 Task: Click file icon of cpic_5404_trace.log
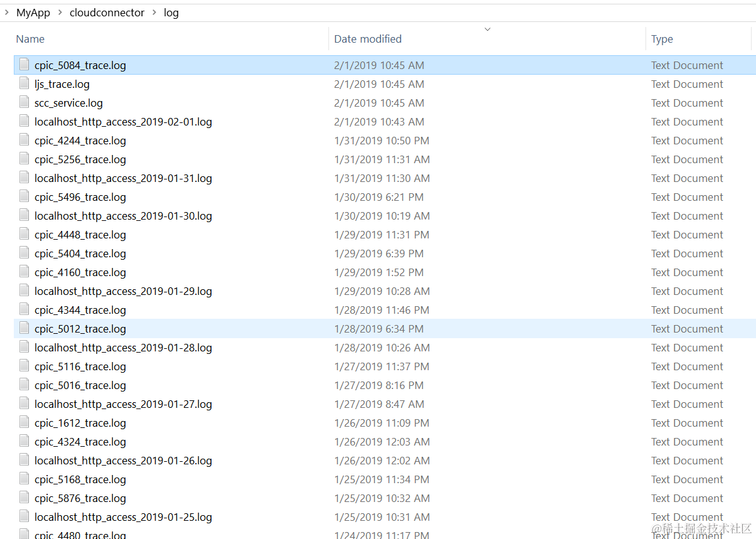pyautogui.click(x=24, y=253)
